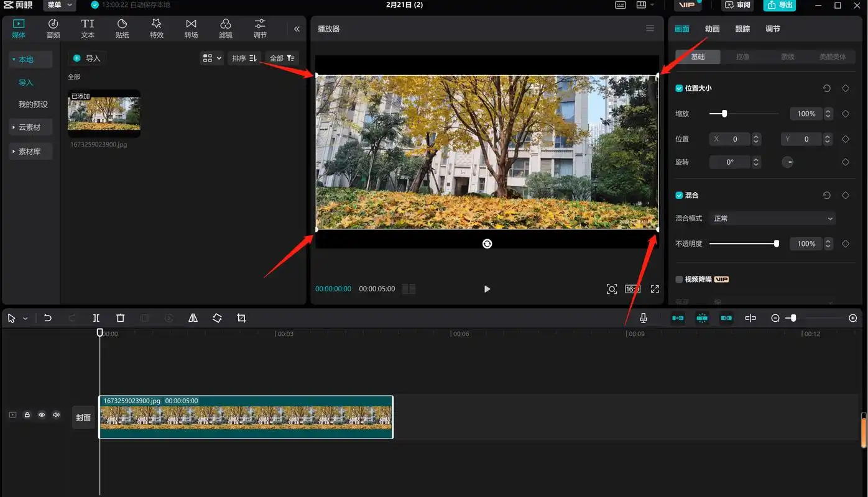
Task: Click the 导入 import button
Action: pyautogui.click(x=87, y=58)
